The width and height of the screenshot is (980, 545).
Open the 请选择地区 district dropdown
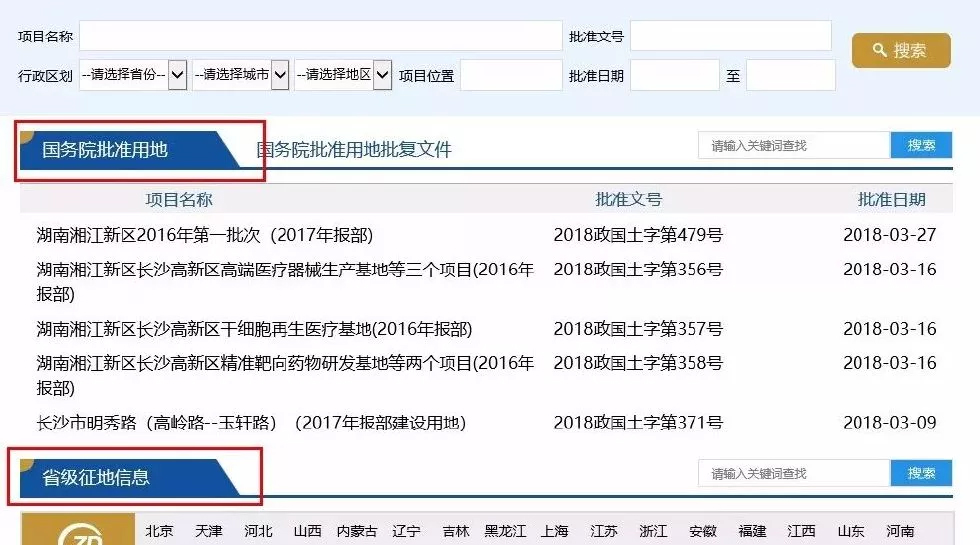[342, 75]
